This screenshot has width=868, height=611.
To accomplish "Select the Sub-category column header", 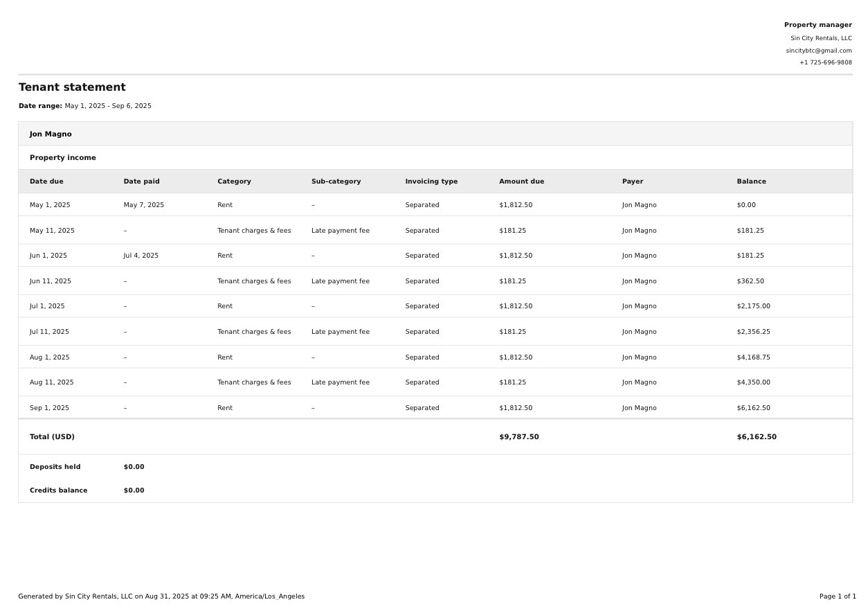I will 336,181.
